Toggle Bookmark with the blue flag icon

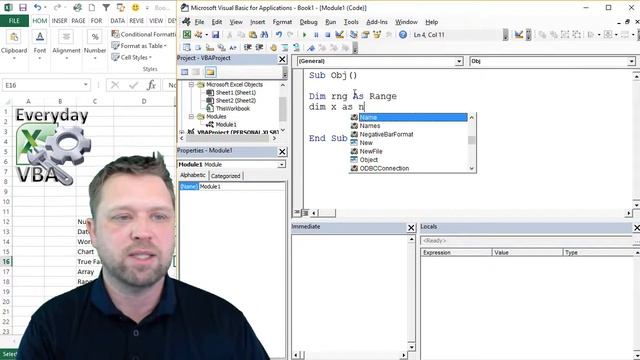tap(311, 48)
